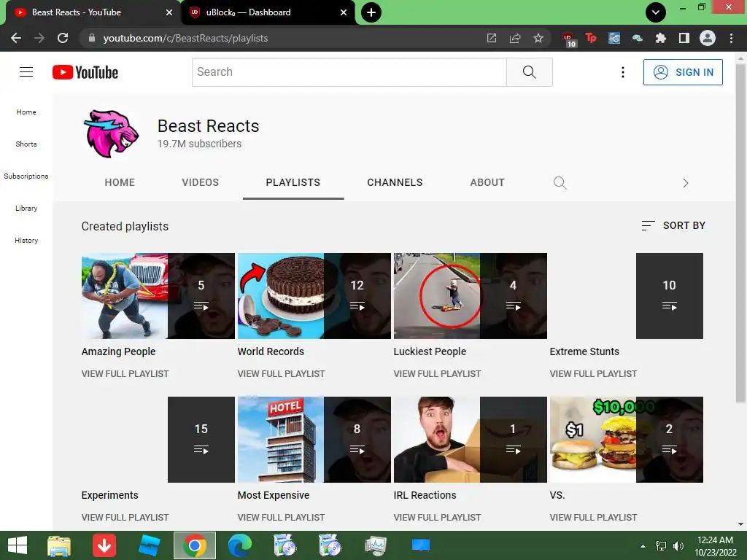This screenshot has height=560, width=747.
Task: Go back with browser back arrow
Action: [x=16, y=38]
